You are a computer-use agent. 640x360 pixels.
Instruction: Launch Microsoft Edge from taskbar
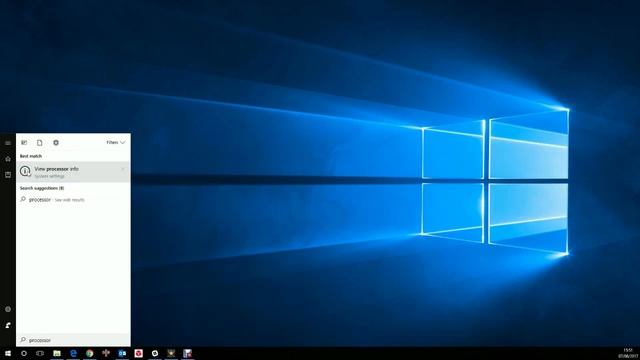click(73, 353)
